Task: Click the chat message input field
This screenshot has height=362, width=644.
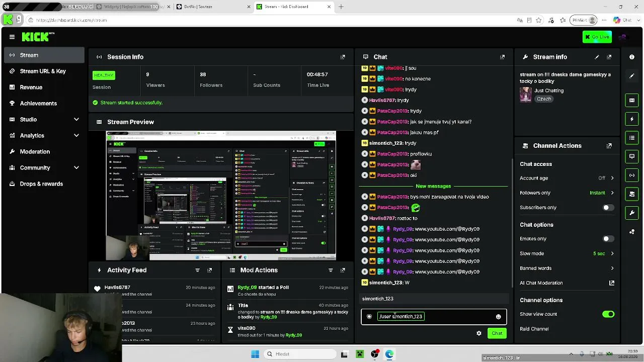Action: tap(434, 317)
